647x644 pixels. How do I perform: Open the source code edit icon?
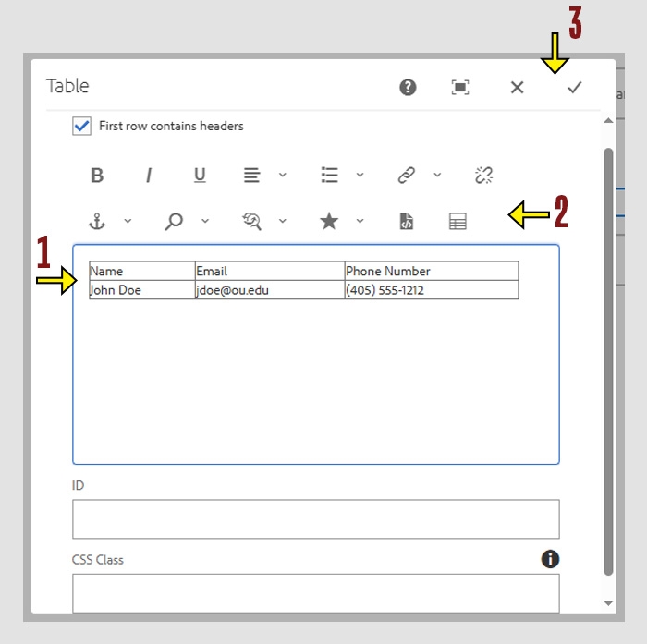pos(407,221)
